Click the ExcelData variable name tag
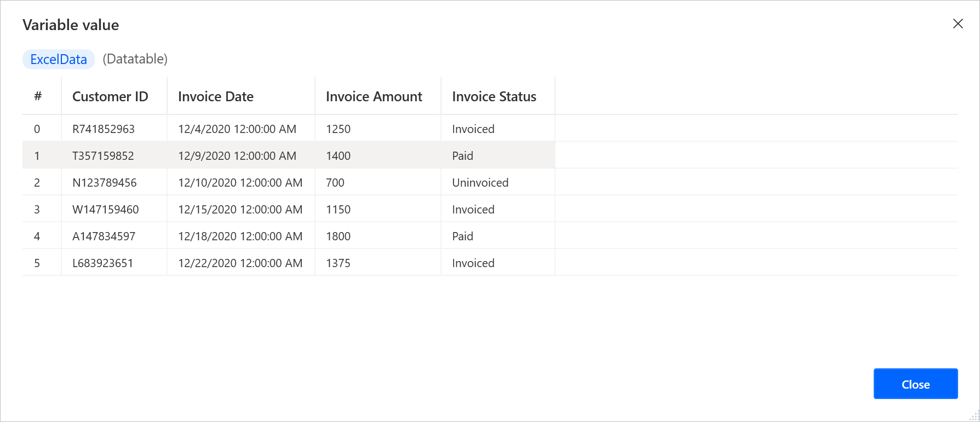 click(59, 59)
